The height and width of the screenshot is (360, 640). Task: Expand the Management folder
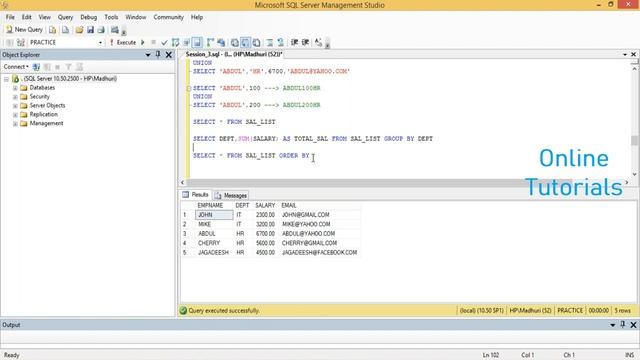point(15,124)
